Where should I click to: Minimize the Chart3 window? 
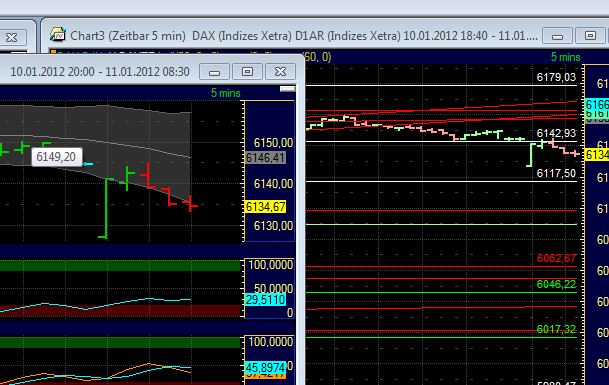558,36
